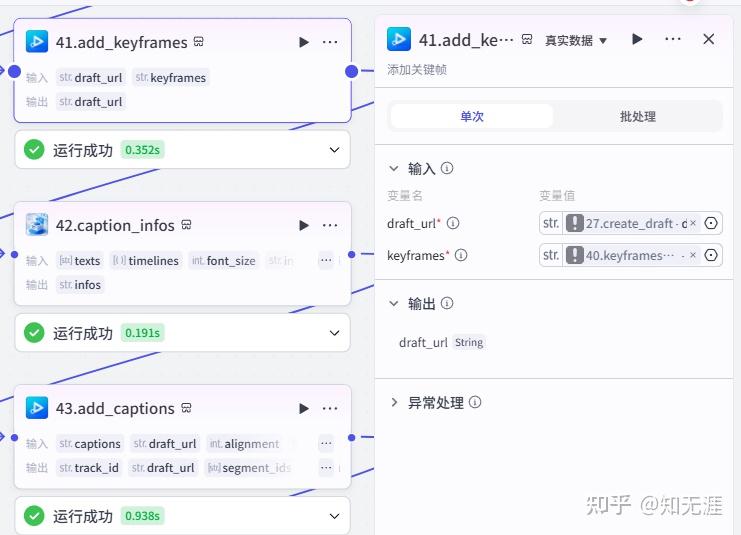Collapse the 输入 section
Viewport: 741px width, 535px height.
394,168
